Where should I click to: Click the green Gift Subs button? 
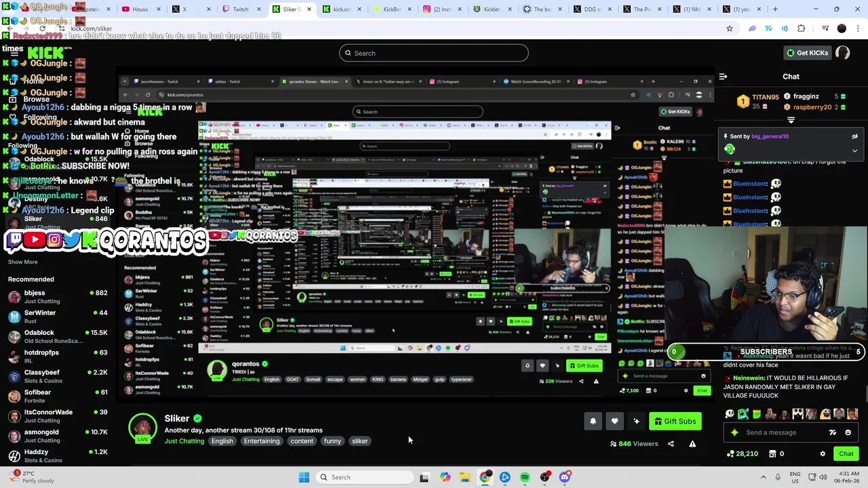[x=675, y=422]
